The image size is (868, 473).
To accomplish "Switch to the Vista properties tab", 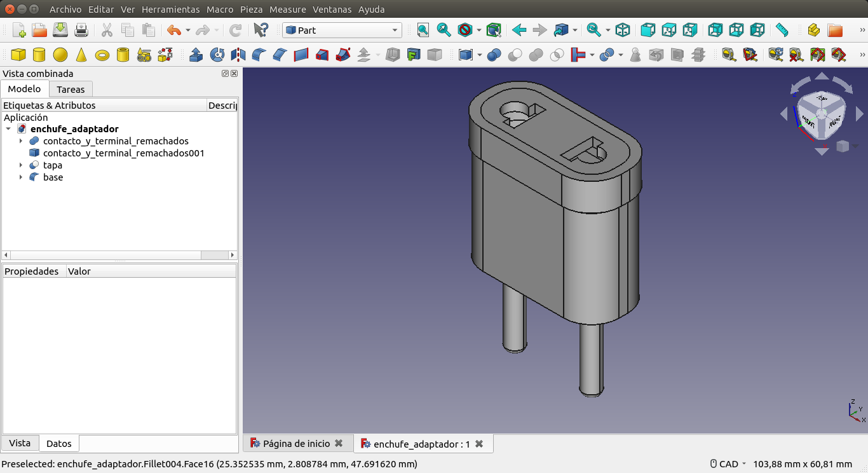I will pos(20,443).
